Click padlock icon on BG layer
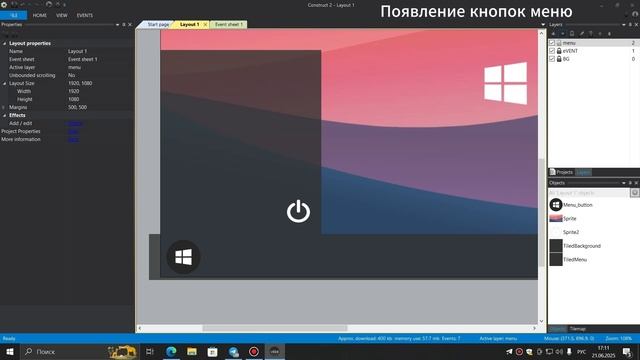640x360 pixels. click(x=559, y=59)
